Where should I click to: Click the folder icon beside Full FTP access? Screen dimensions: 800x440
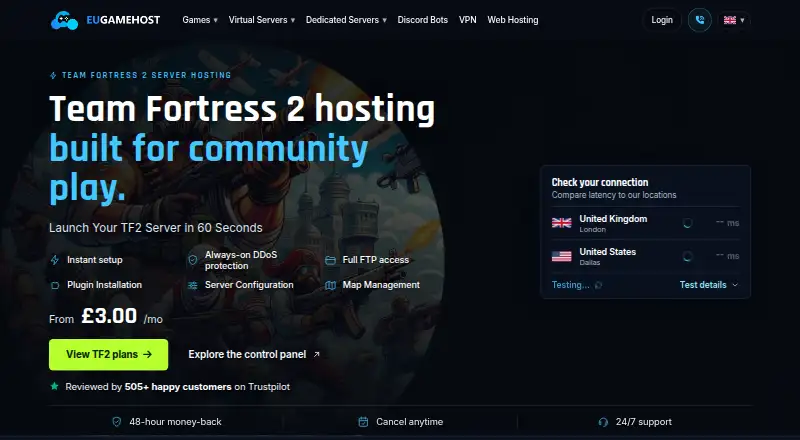331,260
